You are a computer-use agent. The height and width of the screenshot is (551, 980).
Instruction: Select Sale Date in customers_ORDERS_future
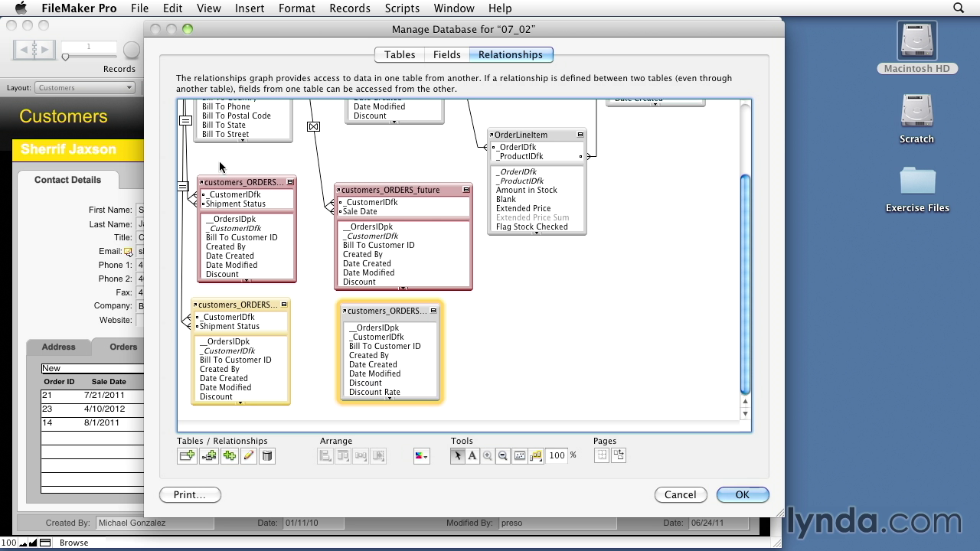360,211
